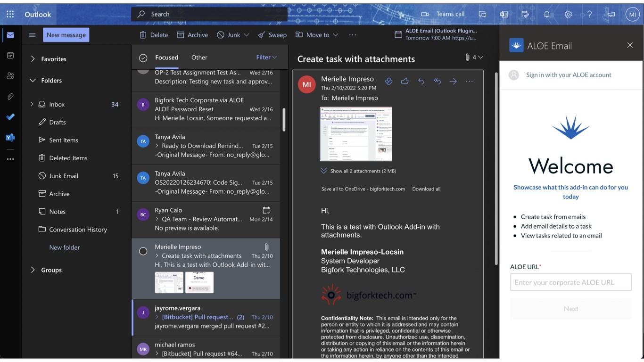This screenshot has height=362, width=644.
Task: Expand the attachments count chevron in header
Action: [480, 57]
